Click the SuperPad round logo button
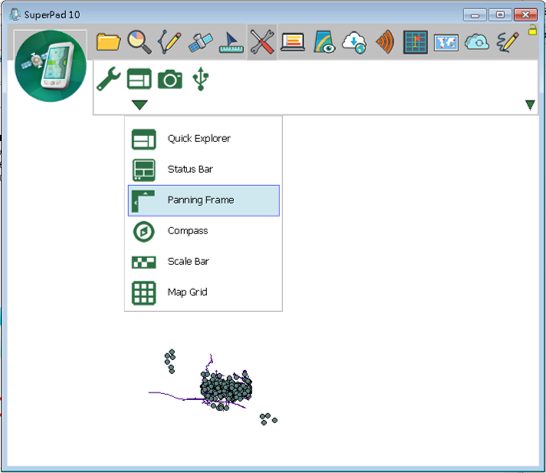Screen dimensions: 546x473 click(50, 66)
